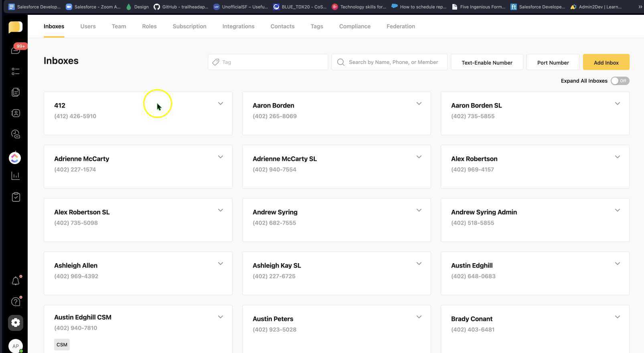Open the ClickUp integration icon in sidebar
644x353 pixels.
[x=15, y=158]
